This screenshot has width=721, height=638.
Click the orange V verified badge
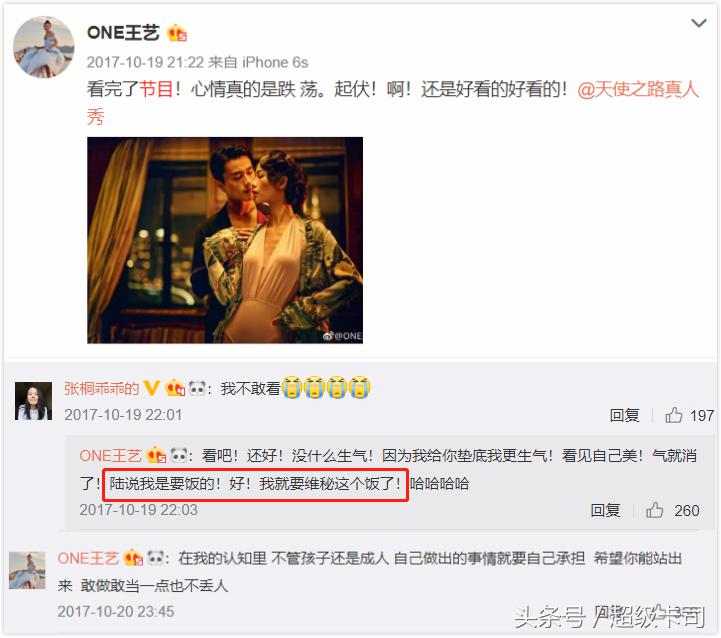(151, 389)
